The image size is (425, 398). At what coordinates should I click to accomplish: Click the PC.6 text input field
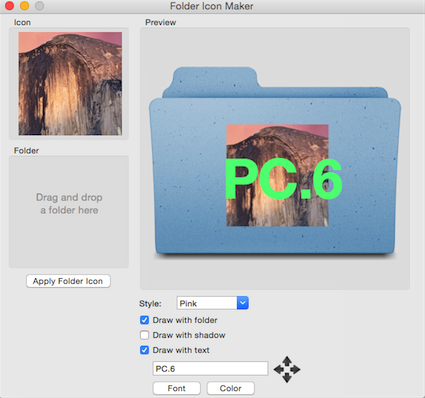[x=210, y=369]
